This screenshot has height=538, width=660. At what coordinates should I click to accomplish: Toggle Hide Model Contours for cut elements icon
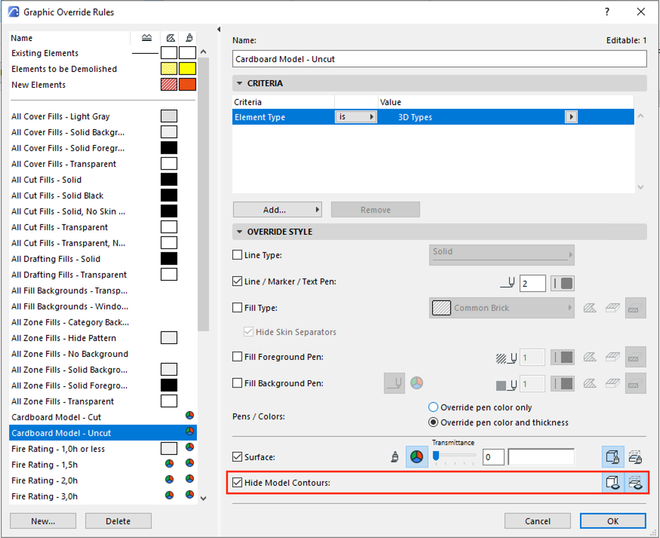(636, 482)
